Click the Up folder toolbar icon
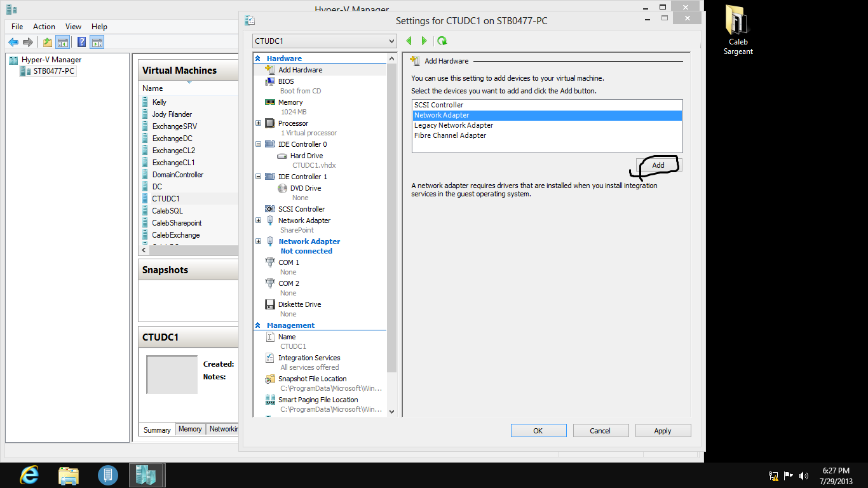This screenshot has width=868, height=488. click(x=48, y=42)
